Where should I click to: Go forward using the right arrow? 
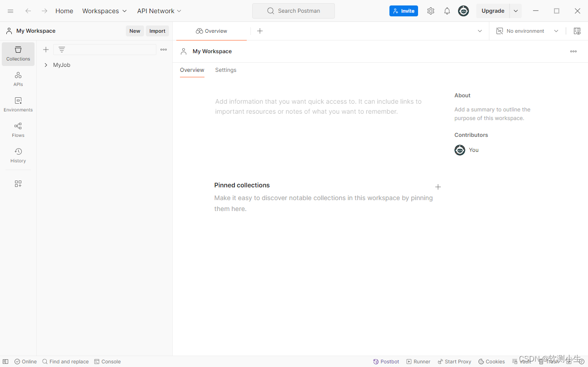point(44,11)
